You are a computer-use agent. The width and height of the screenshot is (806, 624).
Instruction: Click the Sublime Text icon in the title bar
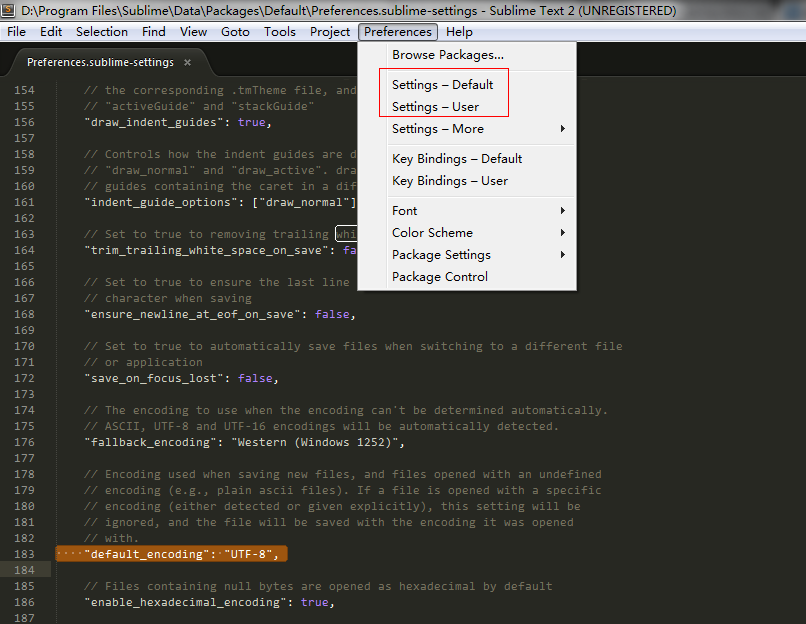(8, 9)
